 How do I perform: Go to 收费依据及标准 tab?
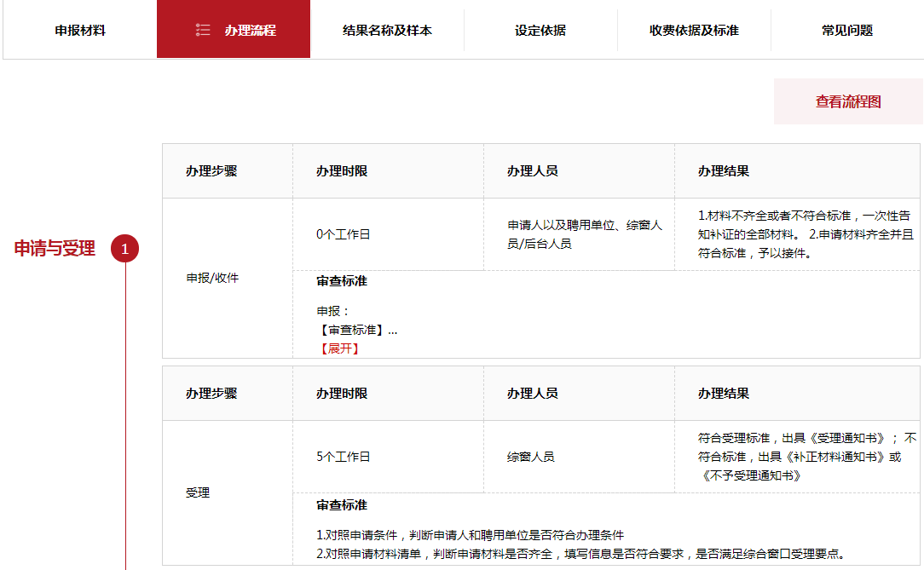coord(694,30)
